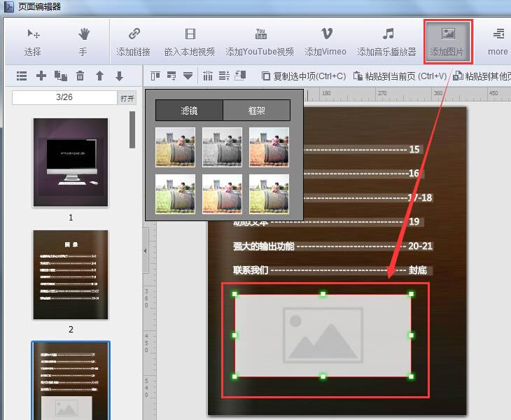
Task: Click 粘贴到其他页 button
Action: click(482, 76)
